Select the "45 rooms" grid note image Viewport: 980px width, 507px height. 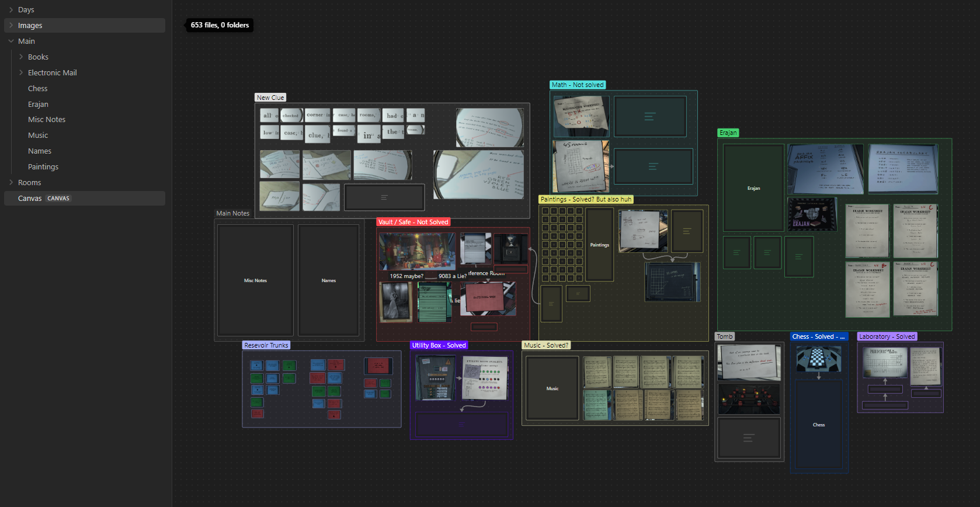(x=581, y=166)
